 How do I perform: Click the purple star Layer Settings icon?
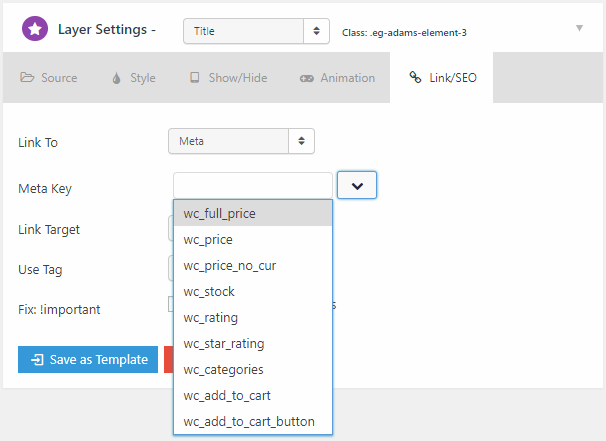35,29
